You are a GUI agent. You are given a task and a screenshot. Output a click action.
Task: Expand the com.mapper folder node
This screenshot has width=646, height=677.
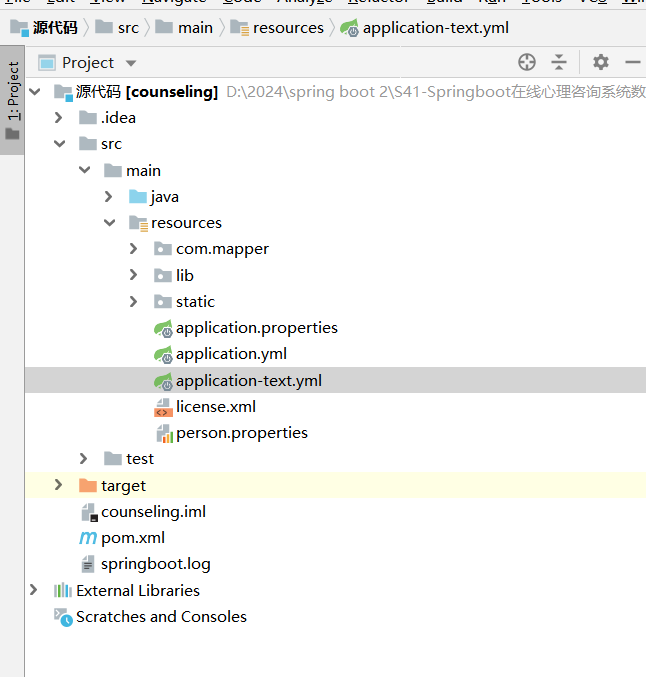click(x=134, y=249)
